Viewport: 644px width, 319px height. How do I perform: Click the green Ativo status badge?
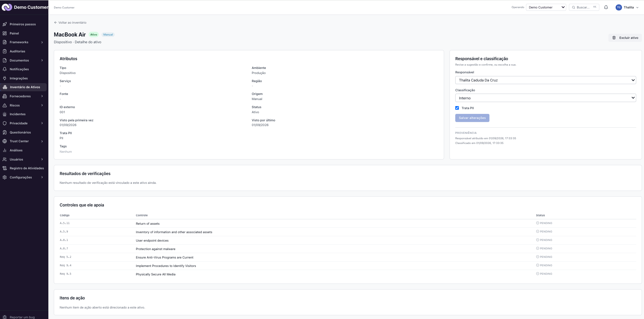coord(94,34)
